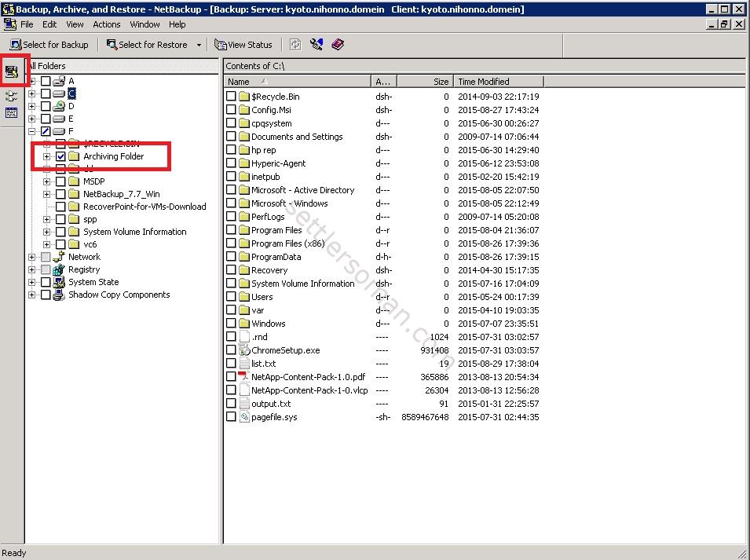This screenshot has height=560, width=750.
Task: Expand the MSDP tree node
Action: [x=46, y=181]
